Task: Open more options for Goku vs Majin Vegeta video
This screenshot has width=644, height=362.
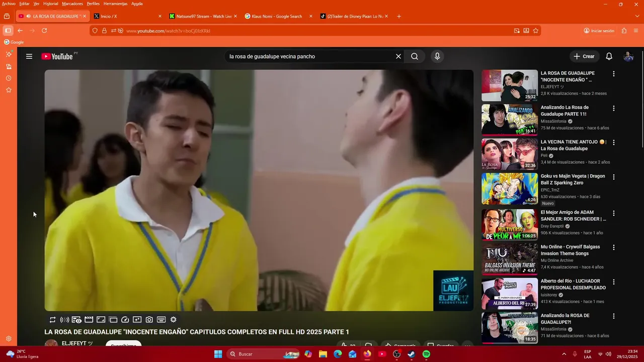Action: point(613,177)
